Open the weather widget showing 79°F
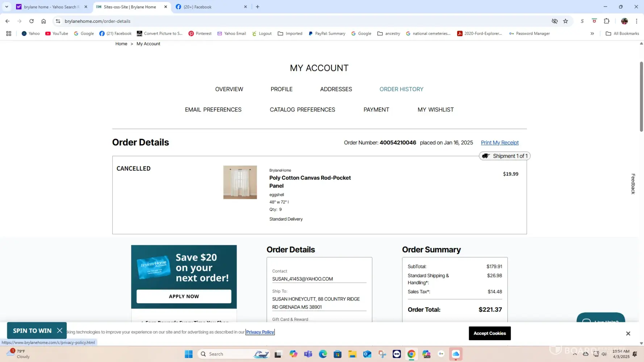The width and height of the screenshot is (644, 362). 19,354
